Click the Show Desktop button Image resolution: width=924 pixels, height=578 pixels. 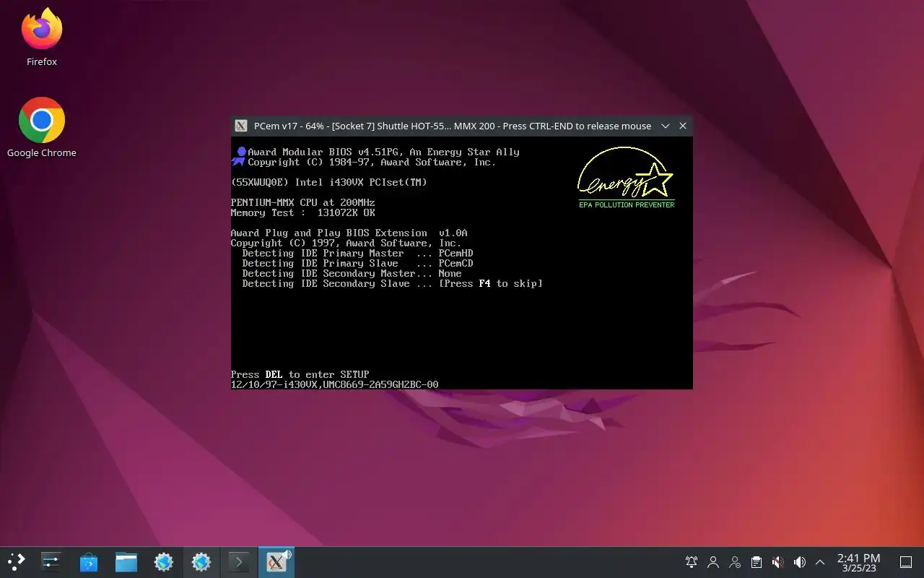(x=906, y=562)
